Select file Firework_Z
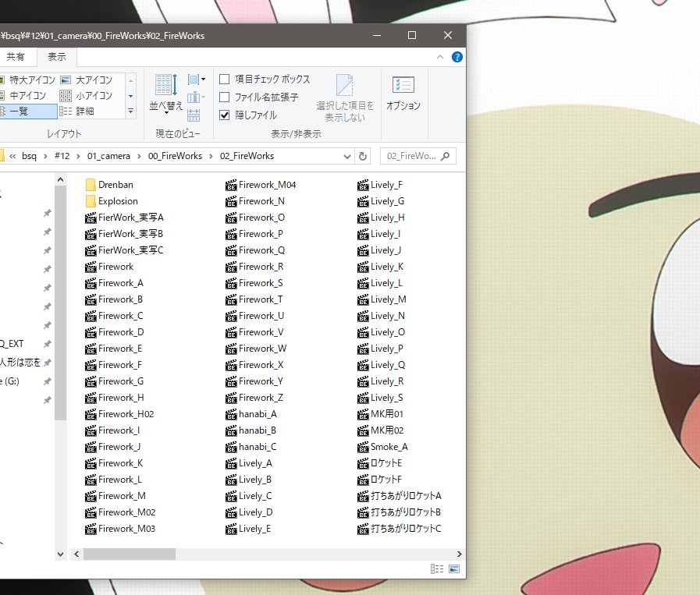The height and width of the screenshot is (595, 700). [254, 398]
